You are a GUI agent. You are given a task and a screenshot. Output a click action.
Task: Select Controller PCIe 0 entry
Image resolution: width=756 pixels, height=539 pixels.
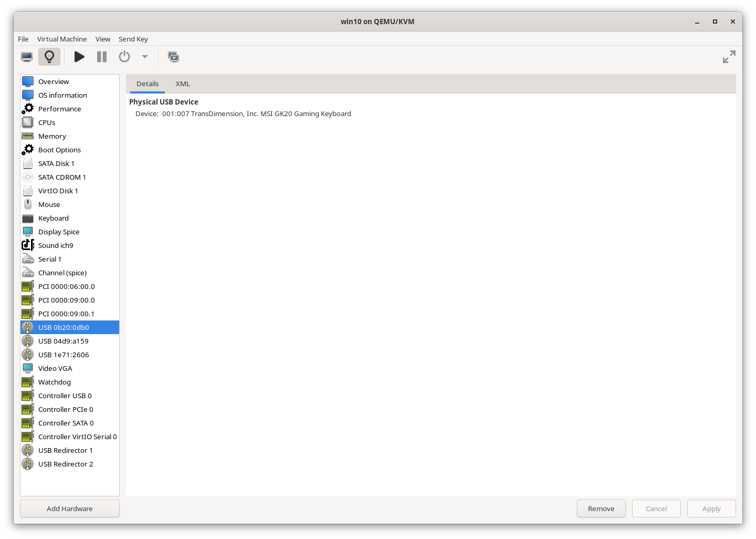point(70,409)
